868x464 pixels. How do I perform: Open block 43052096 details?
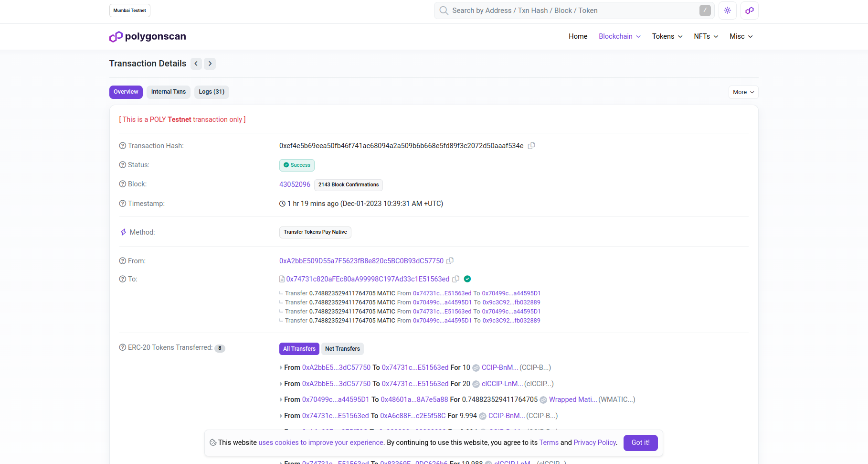pos(295,184)
